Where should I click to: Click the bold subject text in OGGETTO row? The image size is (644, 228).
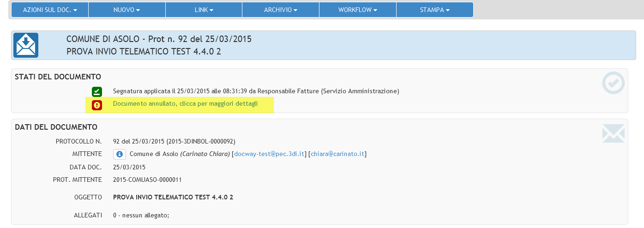[x=173, y=198]
